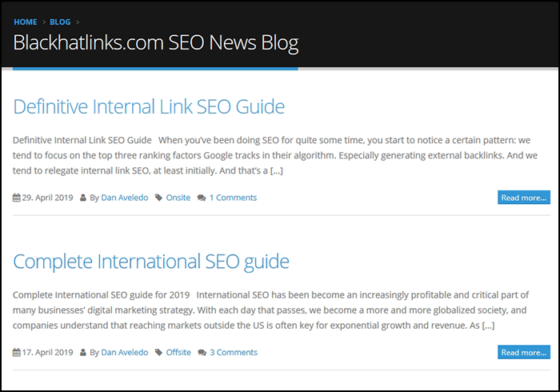This screenshot has height=392, width=560.
Task: Click tag icon next to Onsite
Action: pyautogui.click(x=158, y=198)
